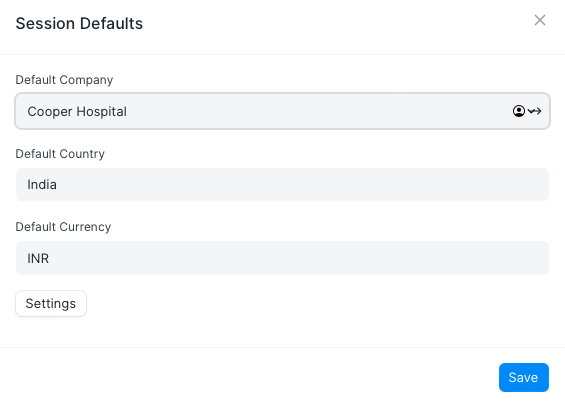Click the Cooper Hospital text value

click(77, 112)
